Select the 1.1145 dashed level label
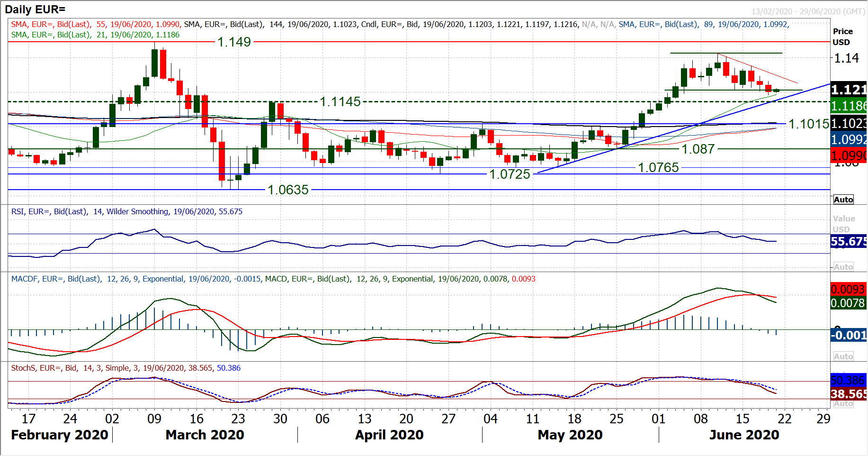The width and height of the screenshot is (868, 456). point(340,101)
